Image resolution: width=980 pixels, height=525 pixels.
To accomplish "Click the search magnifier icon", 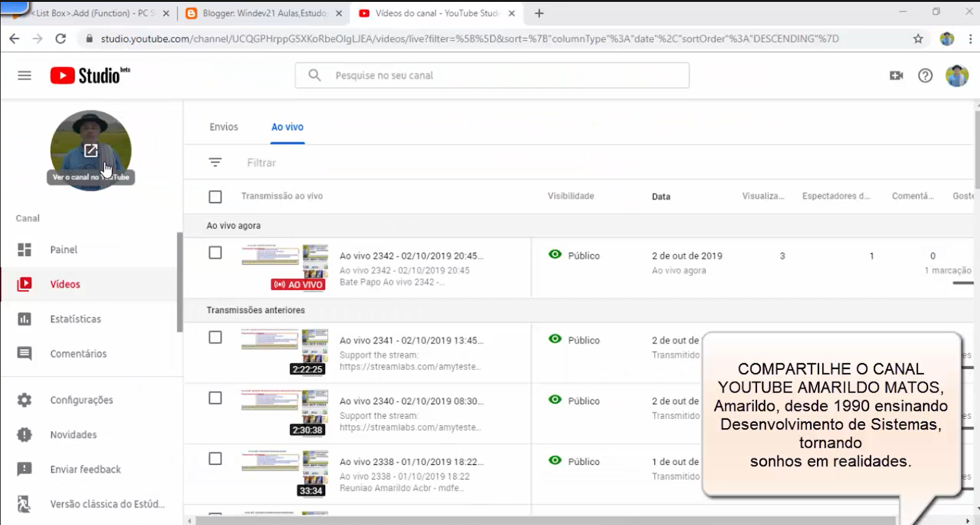I will 314,75.
